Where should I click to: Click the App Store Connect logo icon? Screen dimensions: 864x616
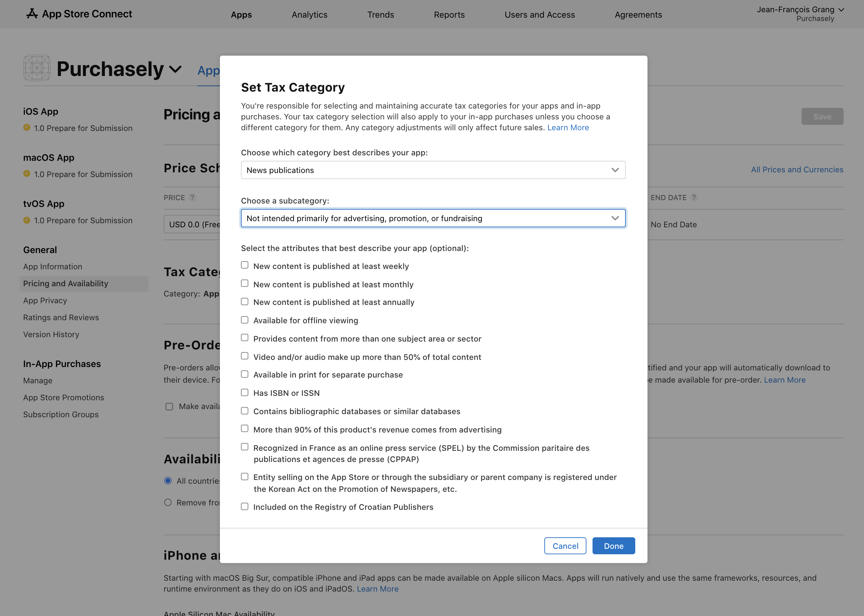coord(32,14)
